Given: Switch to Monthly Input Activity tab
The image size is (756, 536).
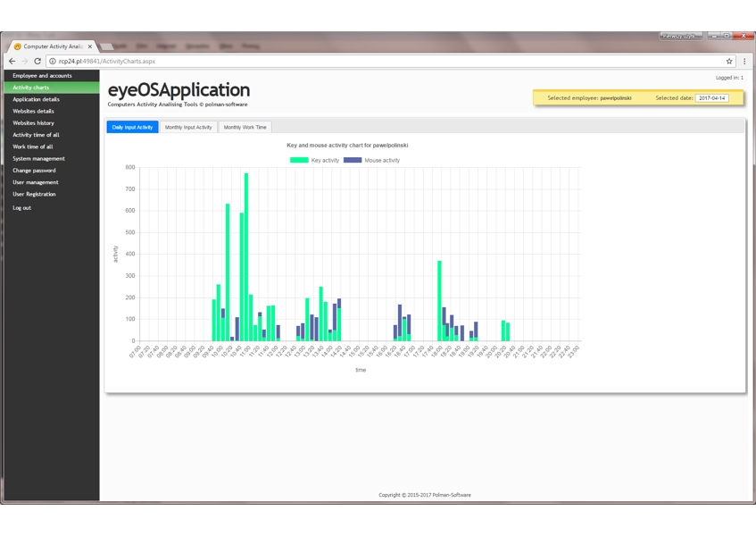Looking at the screenshot, I should 188,127.
